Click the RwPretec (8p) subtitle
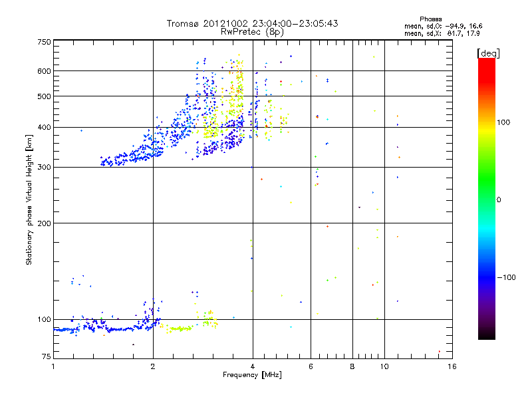532x399 pixels. click(252, 32)
